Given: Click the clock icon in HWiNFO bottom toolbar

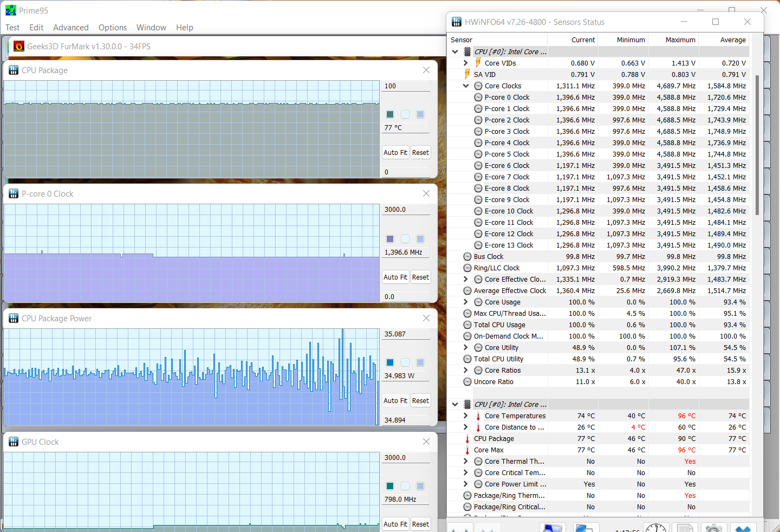Looking at the screenshot, I should point(656,529).
